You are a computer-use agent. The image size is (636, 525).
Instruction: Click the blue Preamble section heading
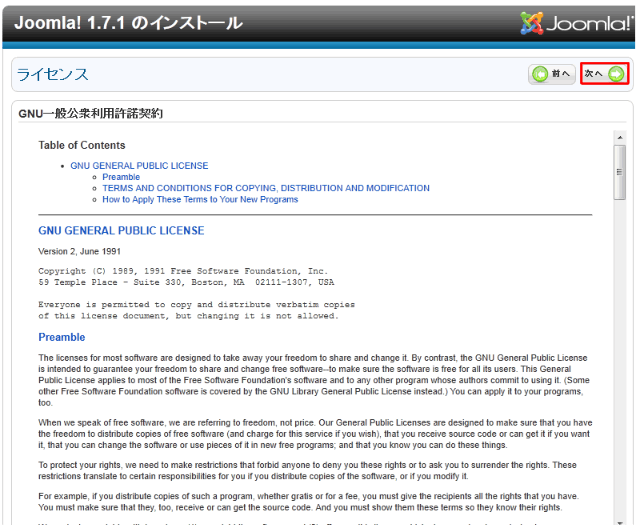[62, 337]
